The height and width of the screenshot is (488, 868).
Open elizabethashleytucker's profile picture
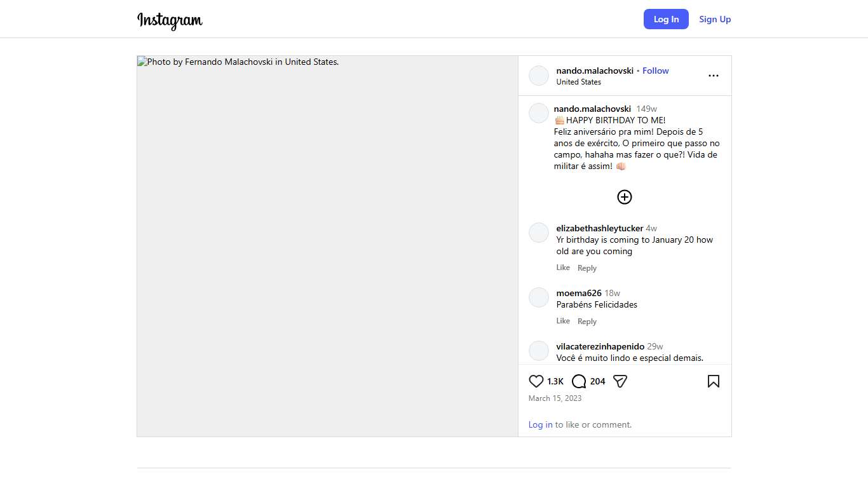(x=539, y=233)
